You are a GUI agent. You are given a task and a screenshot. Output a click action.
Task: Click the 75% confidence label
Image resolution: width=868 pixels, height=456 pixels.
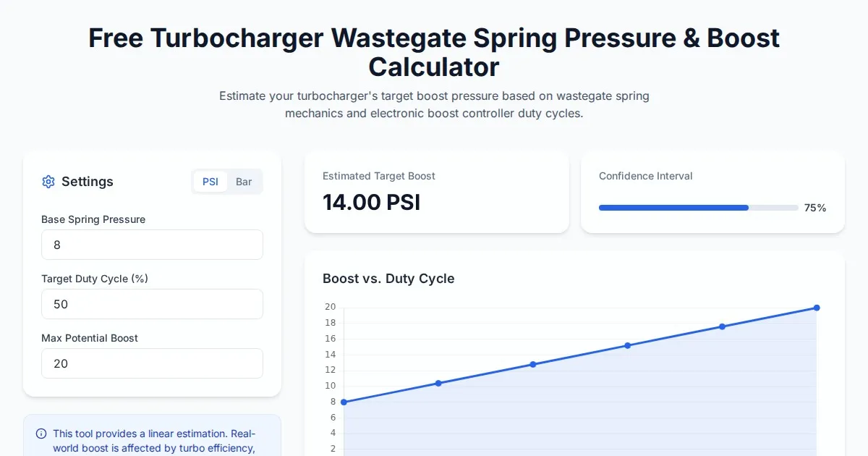[815, 208]
